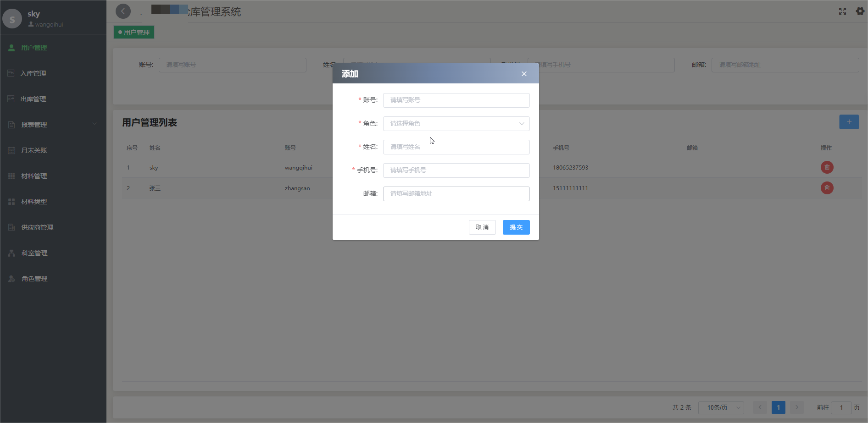The image size is (868, 423).
Task: Click 月末关账 calendar icon
Action: 11,150
